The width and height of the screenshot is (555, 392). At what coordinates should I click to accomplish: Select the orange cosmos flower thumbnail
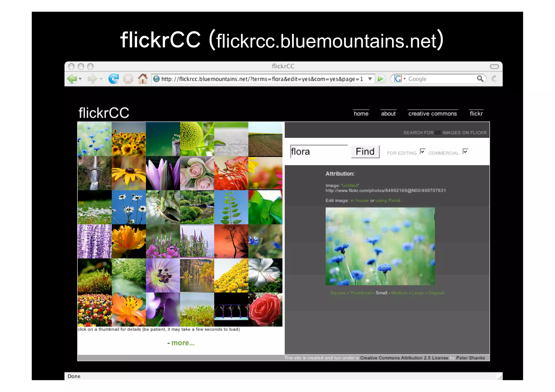point(129,310)
